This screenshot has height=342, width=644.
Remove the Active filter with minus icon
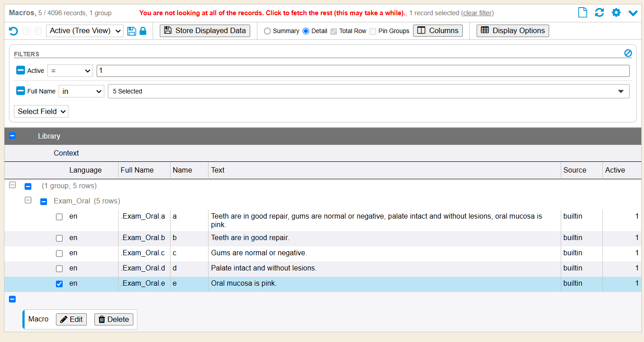pyautogui.click(x=21, y=70)
